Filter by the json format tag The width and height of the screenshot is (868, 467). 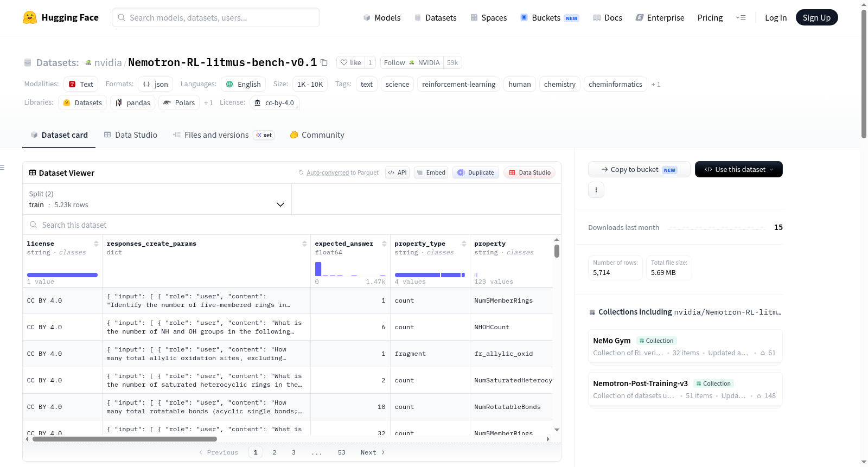[156, 84]
